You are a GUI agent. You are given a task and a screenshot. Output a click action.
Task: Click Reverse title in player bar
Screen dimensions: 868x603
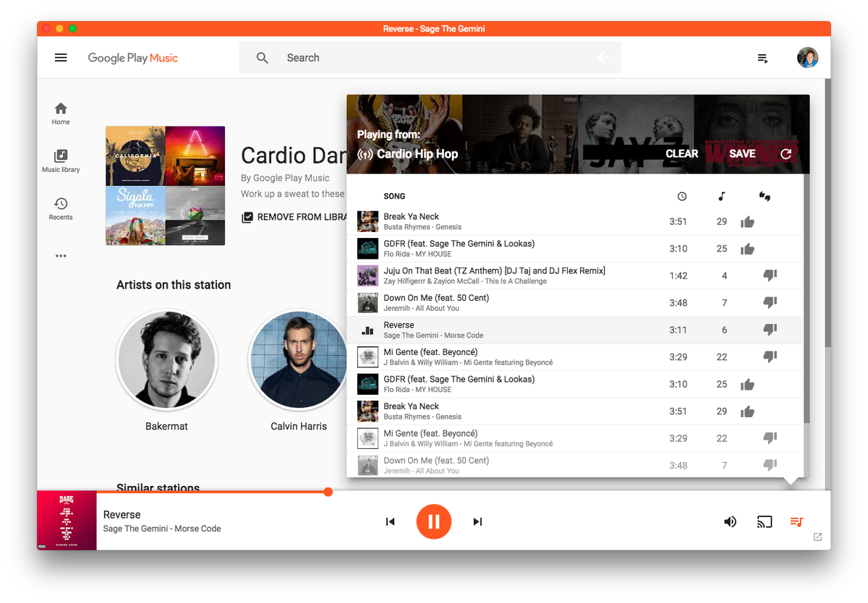[x=122, y=515]
